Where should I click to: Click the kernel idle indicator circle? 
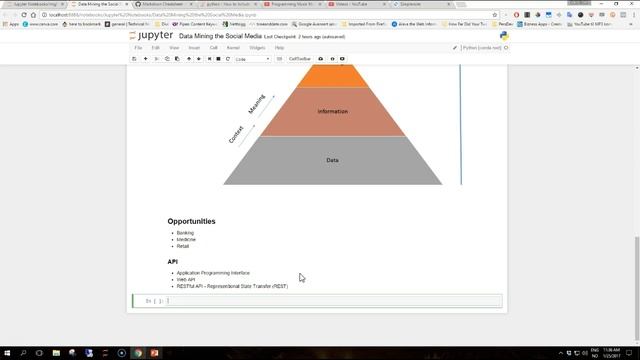(506, 48)
